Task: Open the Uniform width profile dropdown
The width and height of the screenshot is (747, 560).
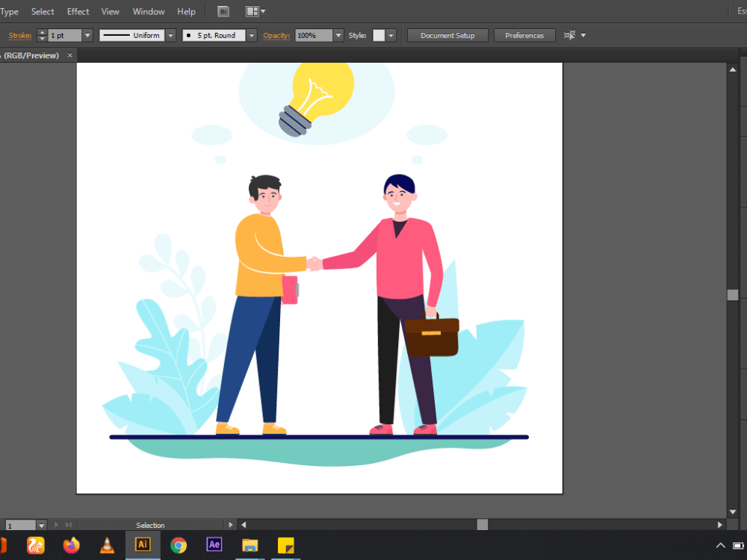Action: pos(170,34)
